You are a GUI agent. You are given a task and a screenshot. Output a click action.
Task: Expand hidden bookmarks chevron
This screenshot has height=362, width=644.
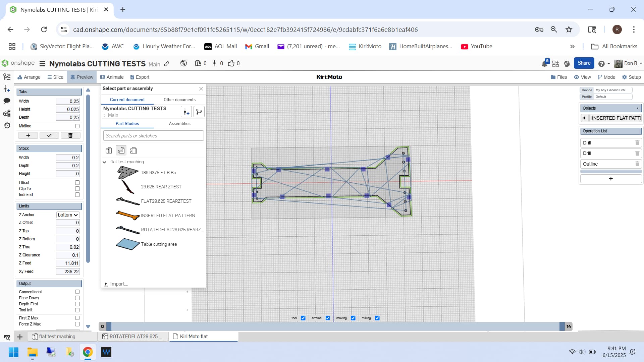coord(572,47)
